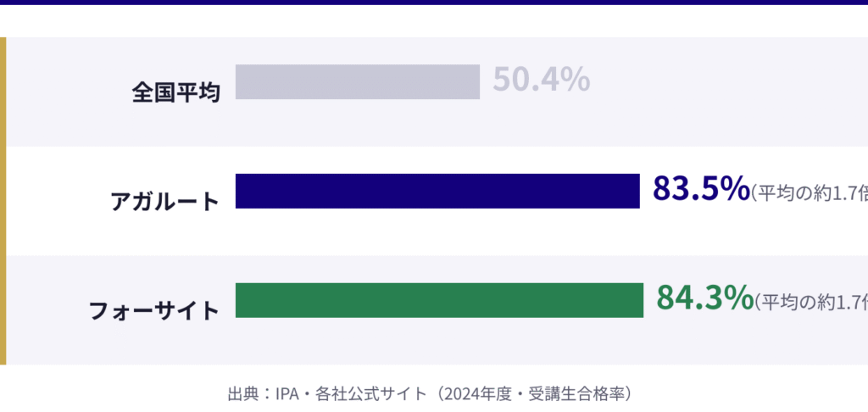Select the navy アガルート bar
Viewport: 868px width, 412px height.
pyautogui.click(x=437, y=191)
